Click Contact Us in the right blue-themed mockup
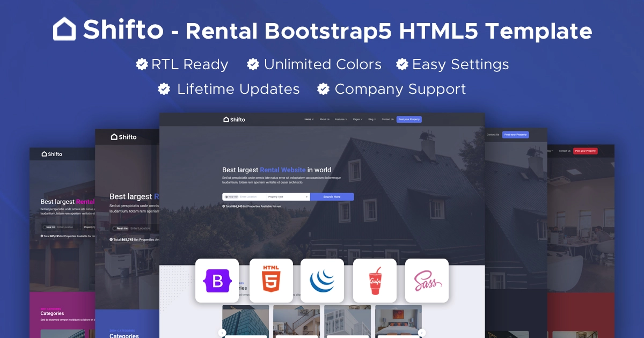This screenshot has width=644, height=338. 493,135
